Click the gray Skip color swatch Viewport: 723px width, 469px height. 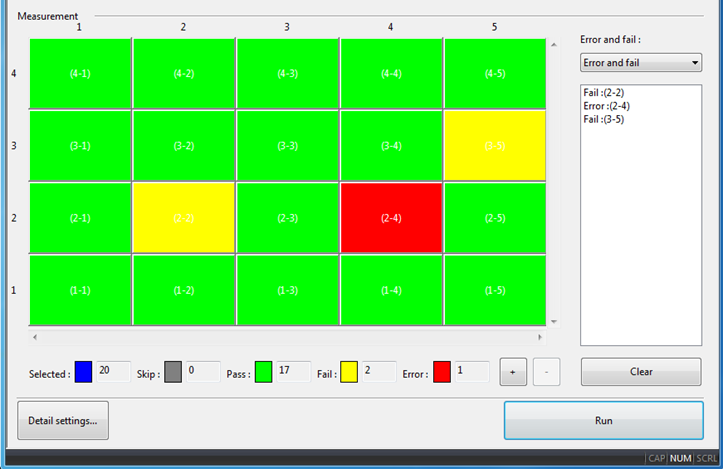[x=173, y=372]
